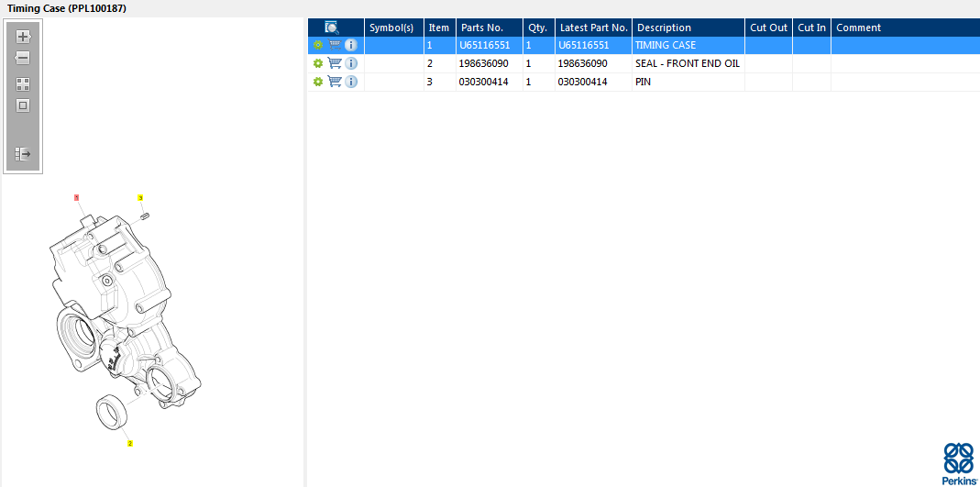Click the single-square fit view icon
Viewport: 980px width, 487px height.
tap(23, 105)
